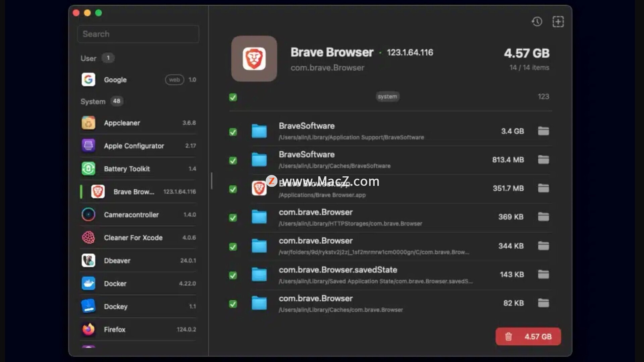Click the system tag badge
Viewport: 644px width, 362px height.
tap(387, 97)
